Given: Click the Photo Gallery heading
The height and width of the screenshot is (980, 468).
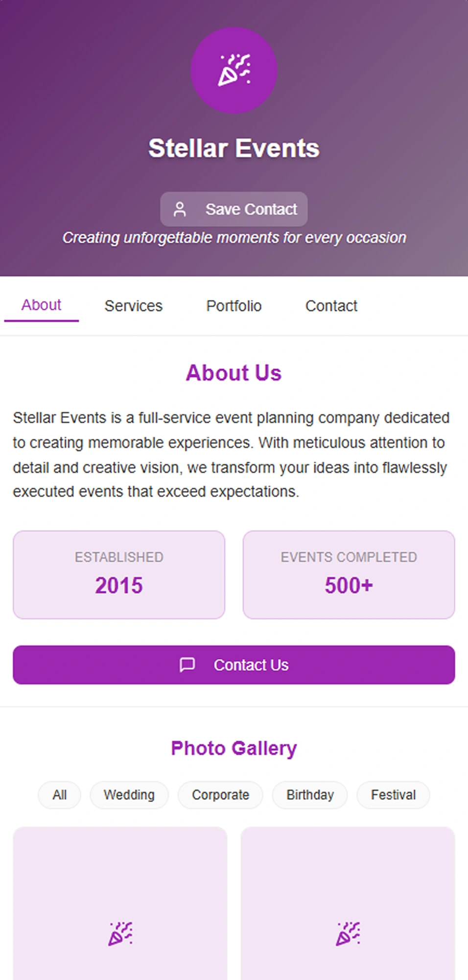Looking at the screenshot, I should click(234, 748).
